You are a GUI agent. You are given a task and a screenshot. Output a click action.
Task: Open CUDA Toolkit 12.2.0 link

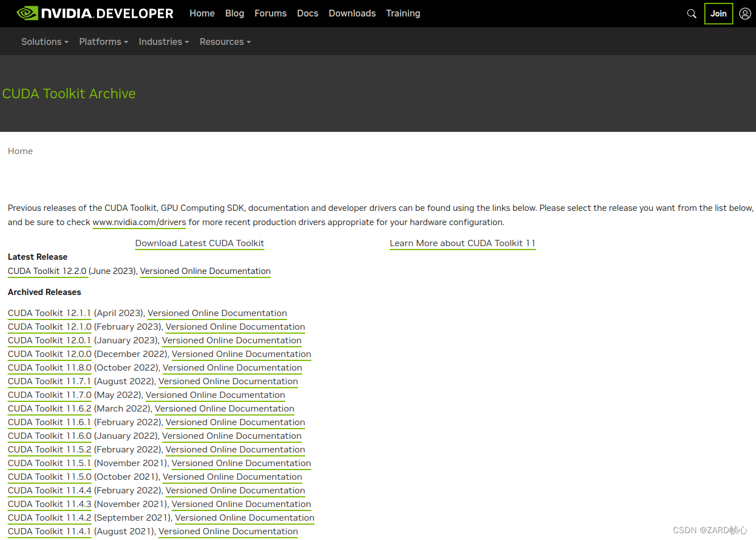point(47,271)
